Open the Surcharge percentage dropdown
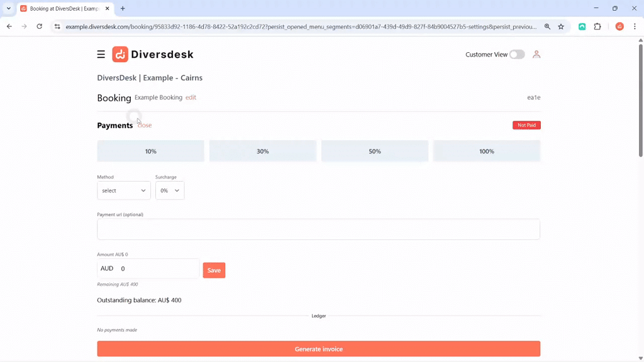The width and height of the screenshot is (644, 362). pyautogui.click(x=170, y=190)
